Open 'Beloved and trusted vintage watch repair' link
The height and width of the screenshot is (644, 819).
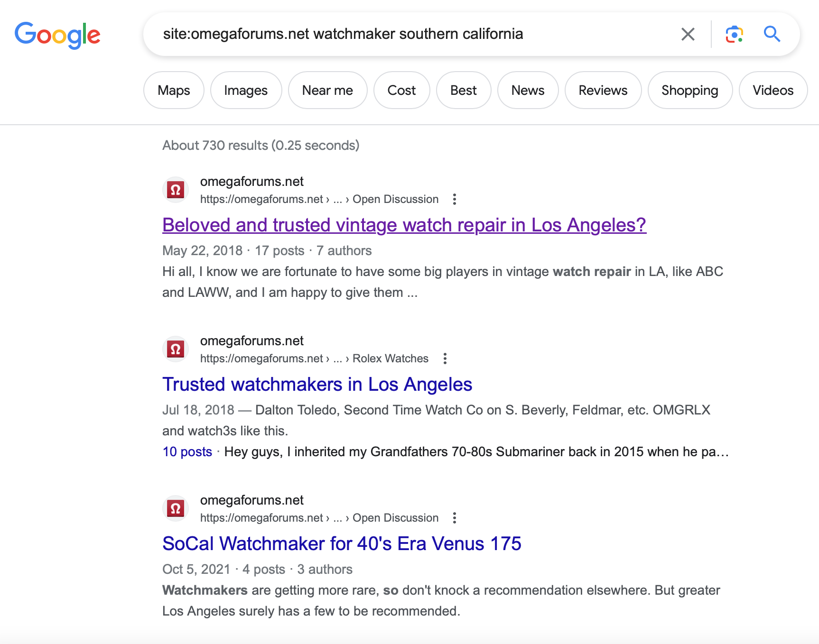(404, 225)
